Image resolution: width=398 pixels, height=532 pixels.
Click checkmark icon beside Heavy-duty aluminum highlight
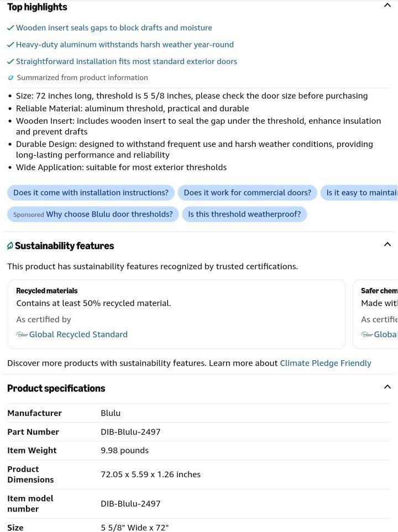[x=11, y=45]
